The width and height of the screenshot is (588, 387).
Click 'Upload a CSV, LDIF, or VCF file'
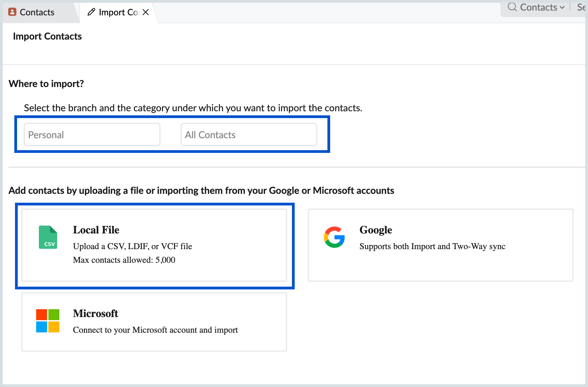coord(132,246)
